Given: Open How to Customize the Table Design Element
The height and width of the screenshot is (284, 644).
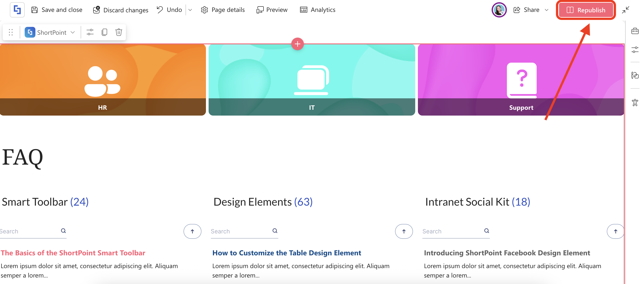Looking at the screenshot, I should click(x=287, y=253).
